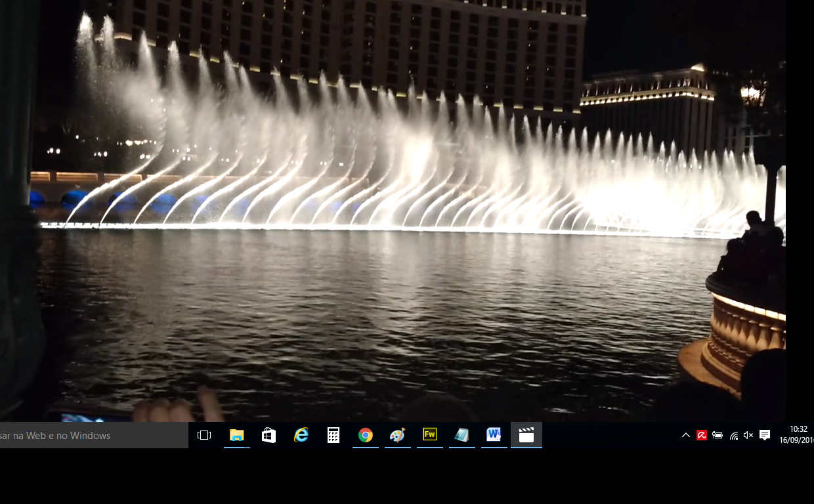Open Internet Explorer from the taskbar
Viewport: 814px width, 504px height.
[301, 435]
